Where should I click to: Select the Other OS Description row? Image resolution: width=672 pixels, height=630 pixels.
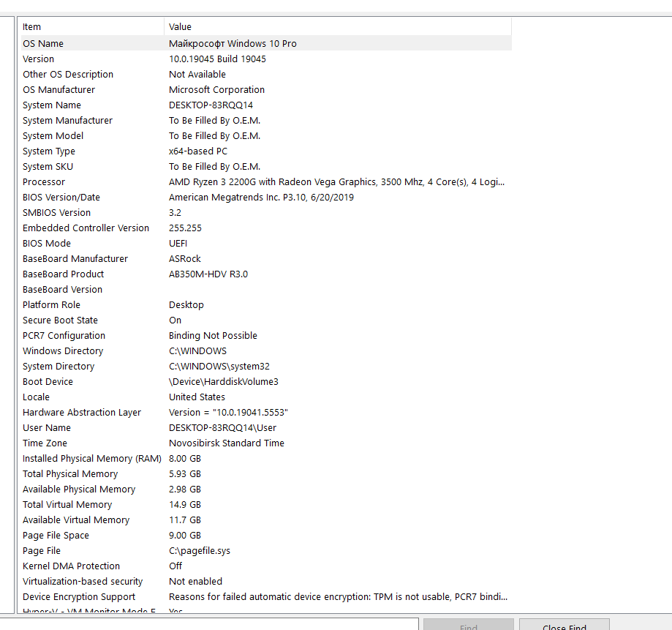pyautogui.click(x=266, y=74)
